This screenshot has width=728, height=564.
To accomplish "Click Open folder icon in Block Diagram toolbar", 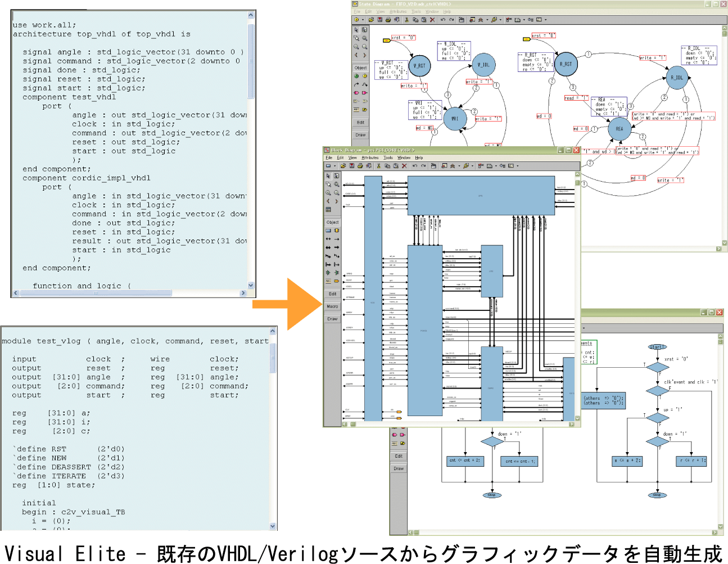I will (x=343, y=166).
